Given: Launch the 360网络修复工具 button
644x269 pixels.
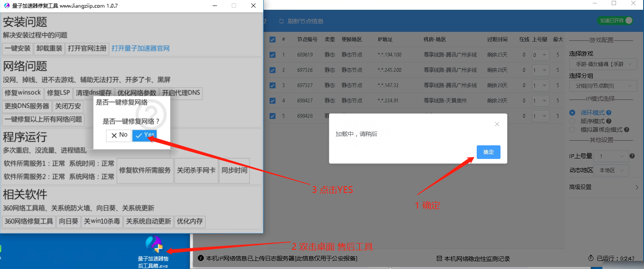Looking at the screenshot, I should 29,221.
